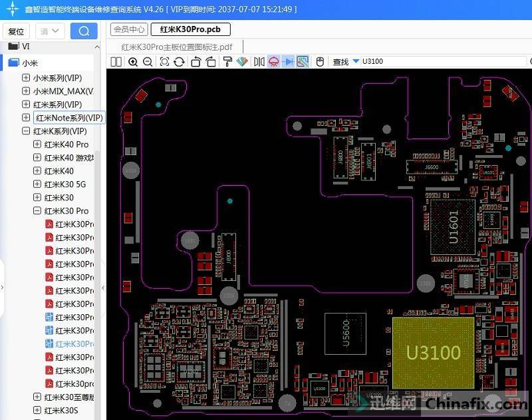This screenshot has width=532, height=420.
Task: Click the refresh/rotate arrows toolbar icon
Action: point(179,62)
